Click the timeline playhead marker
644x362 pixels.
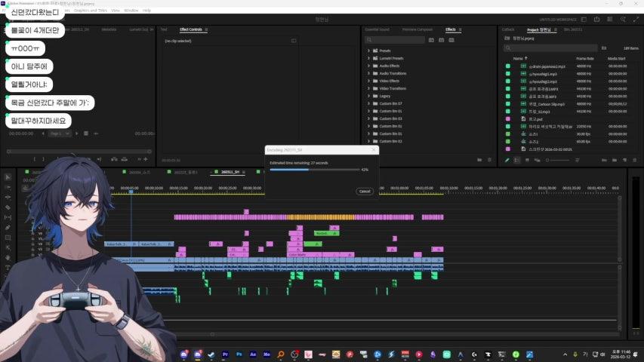(131, 192)
